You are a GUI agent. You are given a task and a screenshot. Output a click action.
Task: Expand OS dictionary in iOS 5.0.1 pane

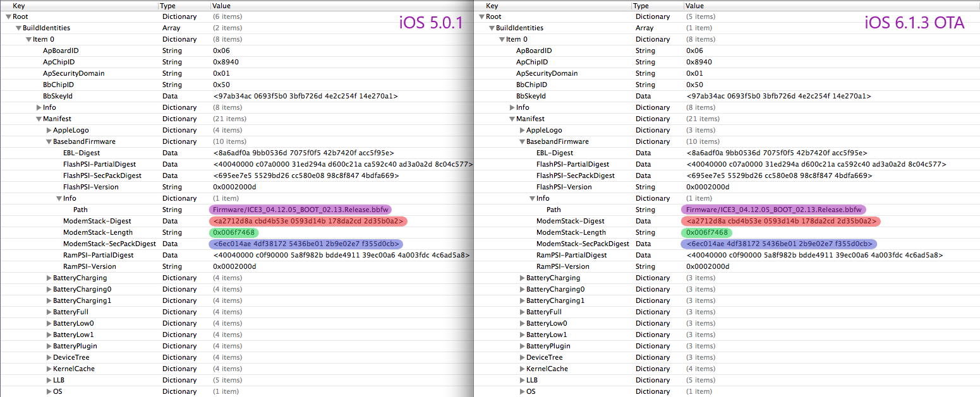49,391
